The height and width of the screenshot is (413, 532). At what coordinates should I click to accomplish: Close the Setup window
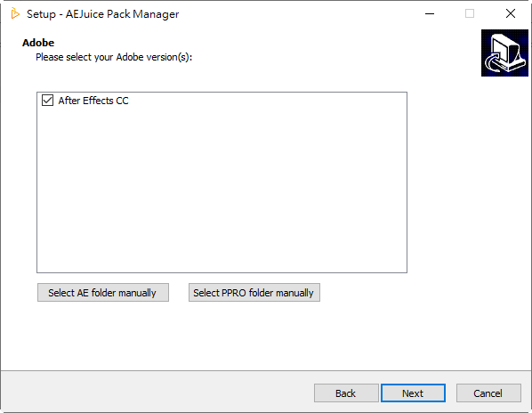(x=511, y=14)
